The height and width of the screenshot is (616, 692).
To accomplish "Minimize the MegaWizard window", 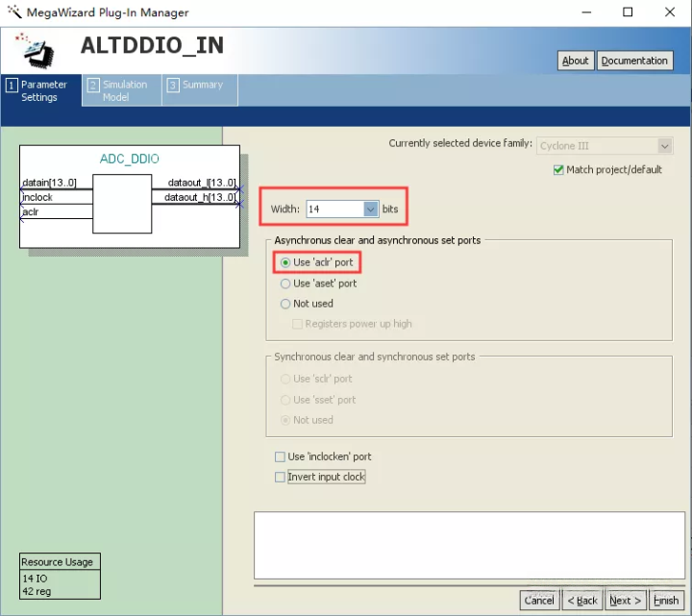I will 586,12.
